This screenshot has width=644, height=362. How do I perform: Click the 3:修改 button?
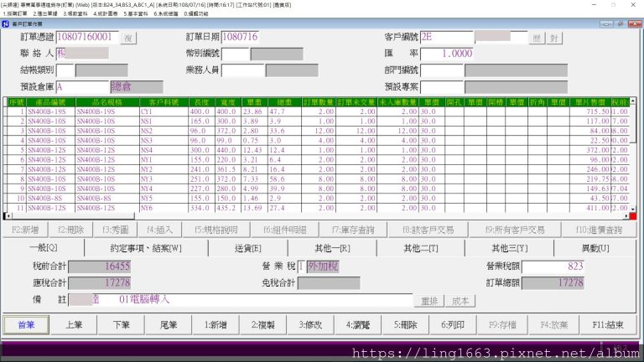(x=310, y=324)
